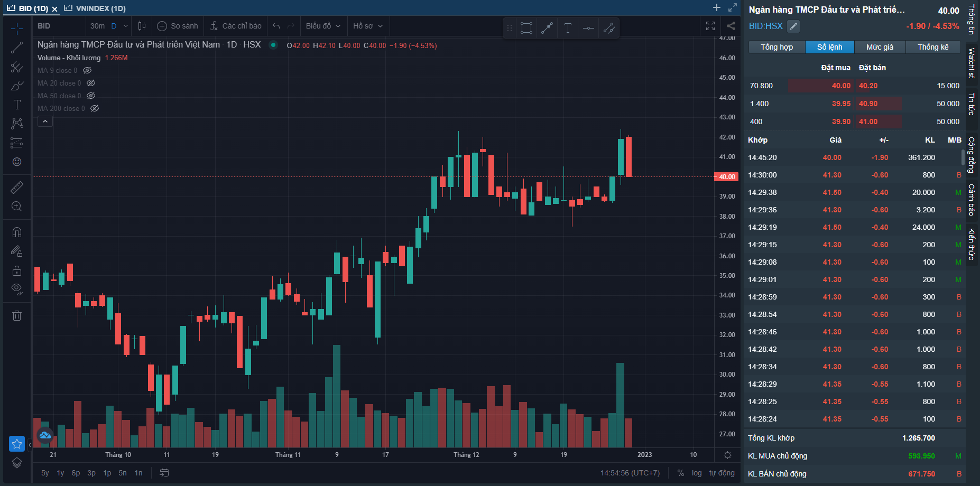The width and height of the screenshot is (980, 486).
Task: Toggle MA 200 indicator visibility
Action: click(x=95, y=108)
